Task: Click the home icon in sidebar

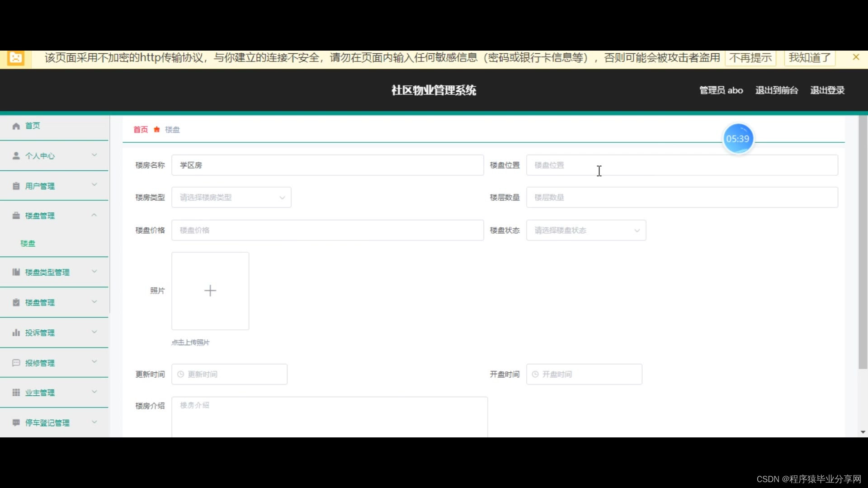Action: click(16, 126)
